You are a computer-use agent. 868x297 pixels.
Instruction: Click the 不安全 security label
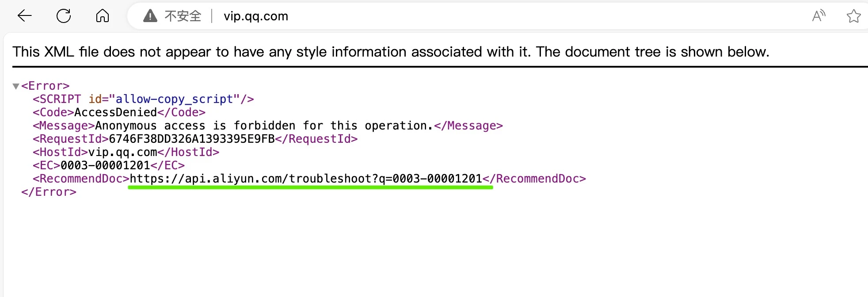point(183,16)
